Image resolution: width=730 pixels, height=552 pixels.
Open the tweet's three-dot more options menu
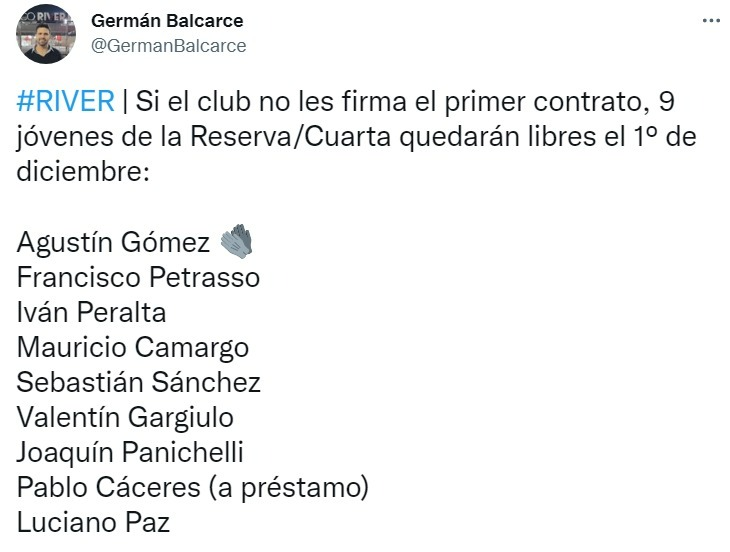pyautogui.click(x=710, y=21)
